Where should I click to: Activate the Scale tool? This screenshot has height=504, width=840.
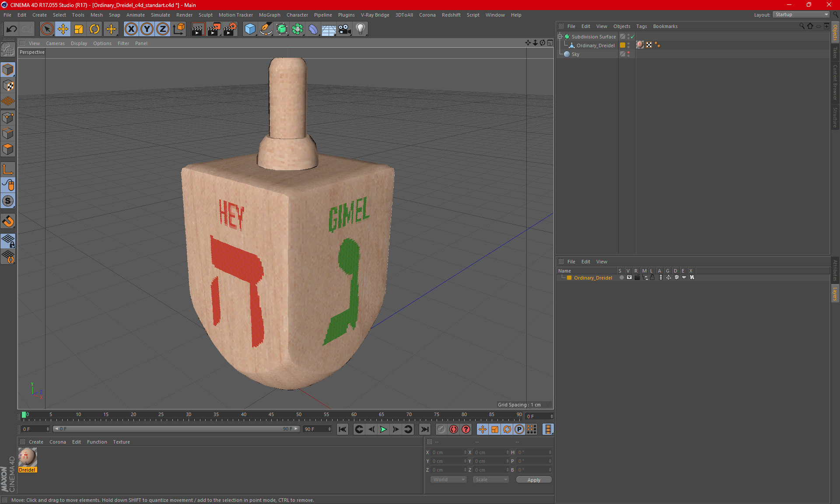point(79,29)
